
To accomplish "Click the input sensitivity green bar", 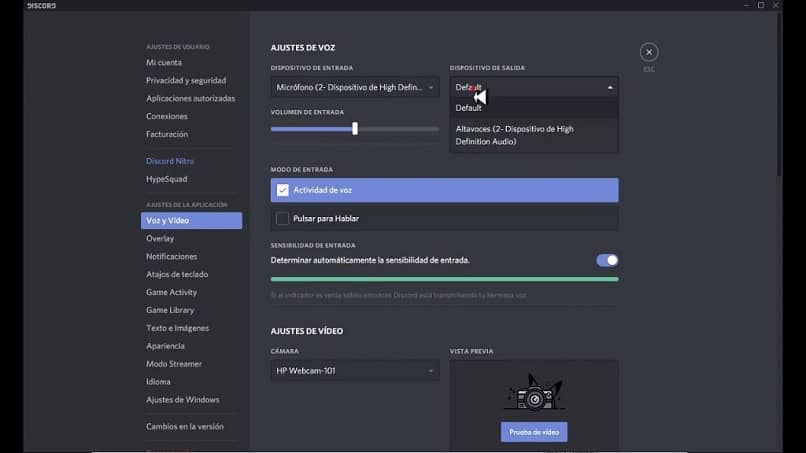I will 445,279.
